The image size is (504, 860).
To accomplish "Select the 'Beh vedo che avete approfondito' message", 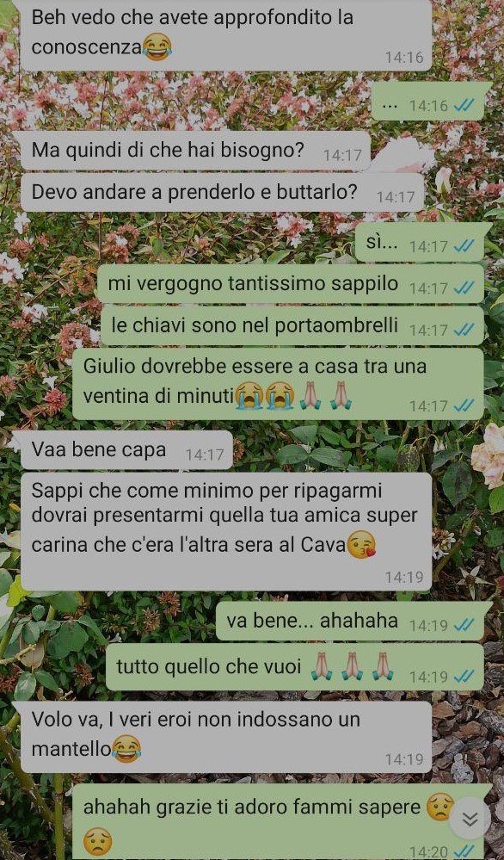I will pyautogui.click(x=226, y=35).
